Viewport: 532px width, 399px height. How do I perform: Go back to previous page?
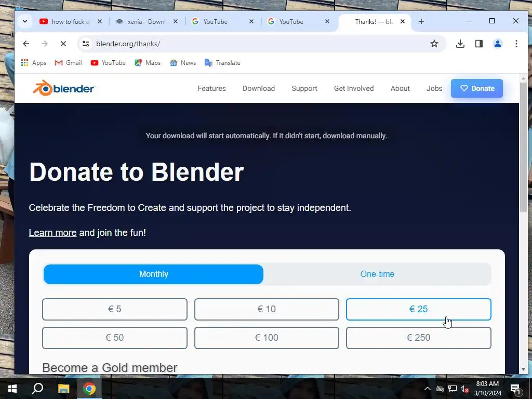click(x=26, y=44)
